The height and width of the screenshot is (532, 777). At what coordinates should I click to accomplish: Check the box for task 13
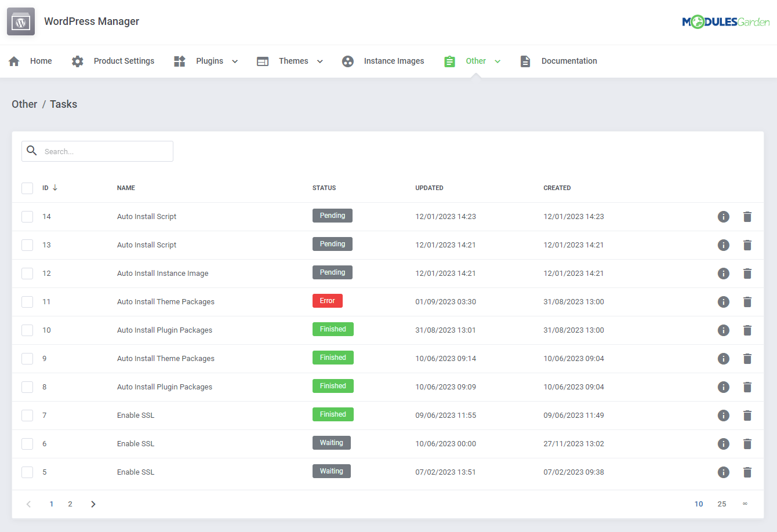click(27, 245)
